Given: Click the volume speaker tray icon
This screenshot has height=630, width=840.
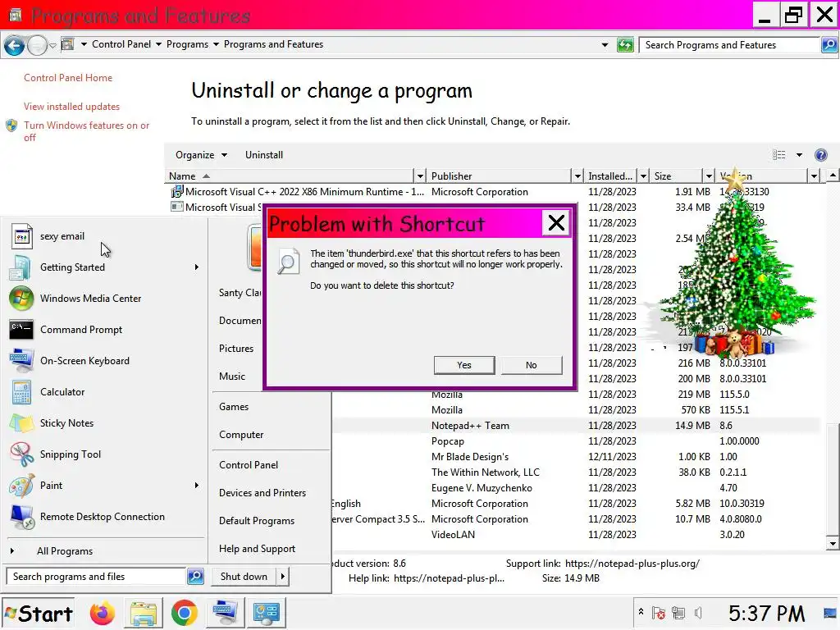Looking at the screenshot, I should coord(699,613).
